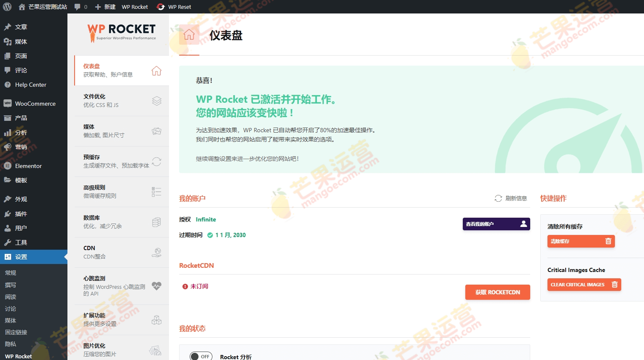This screenshot has width=644, height=360.
Task: Select the 预缓存 circular refresh icon
Action: 156,161
